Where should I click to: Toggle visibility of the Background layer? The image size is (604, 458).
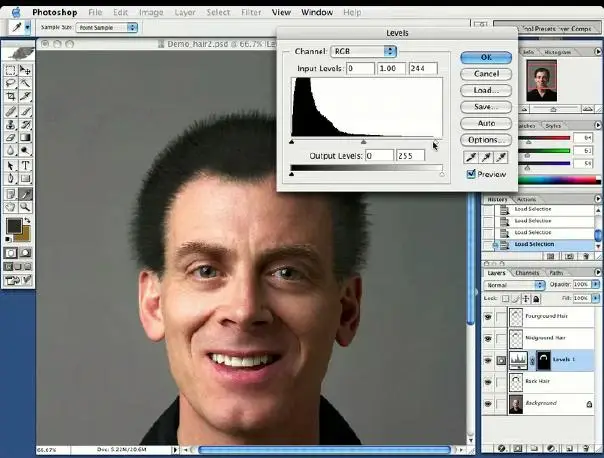point(488,404)
